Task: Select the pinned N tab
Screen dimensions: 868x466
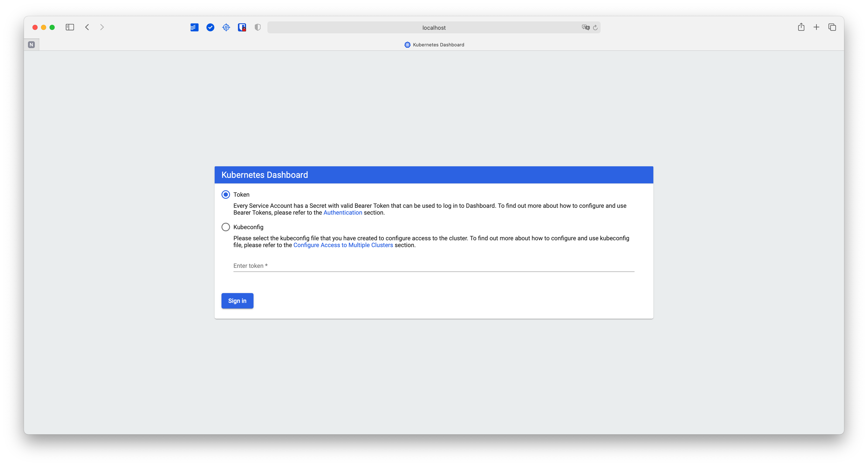Action: tap(31, 44)
